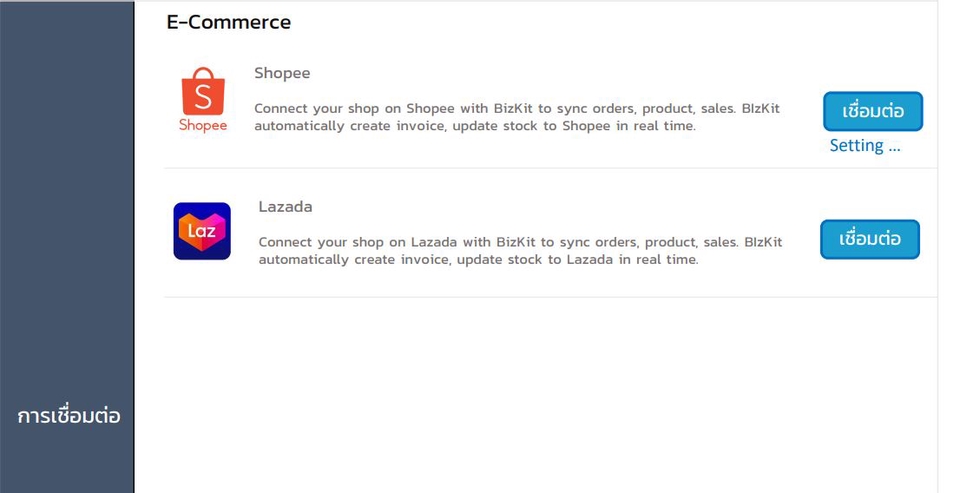Click the Shopee description paragraph
This screenshot has height=493, width=960.
tap(517, 117)
